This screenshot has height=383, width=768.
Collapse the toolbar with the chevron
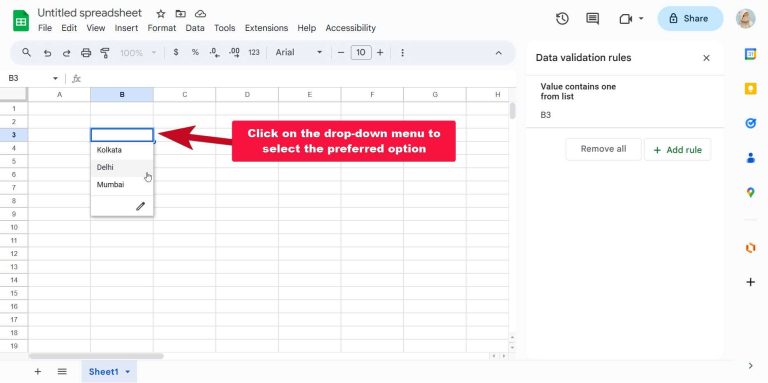click(499, 52)
